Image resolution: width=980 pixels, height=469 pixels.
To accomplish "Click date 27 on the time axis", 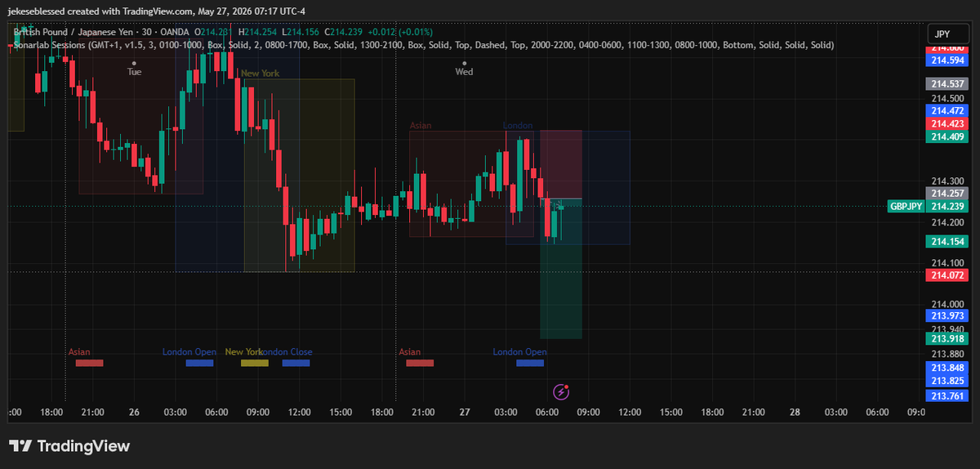I will tap(464, 413).
